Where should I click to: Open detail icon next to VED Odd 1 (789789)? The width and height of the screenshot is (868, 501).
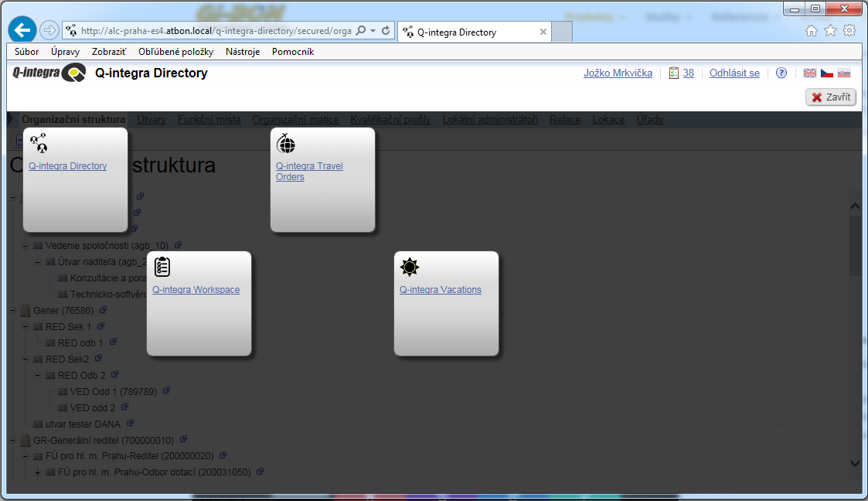pyautogui.click(x=167, y=391)
